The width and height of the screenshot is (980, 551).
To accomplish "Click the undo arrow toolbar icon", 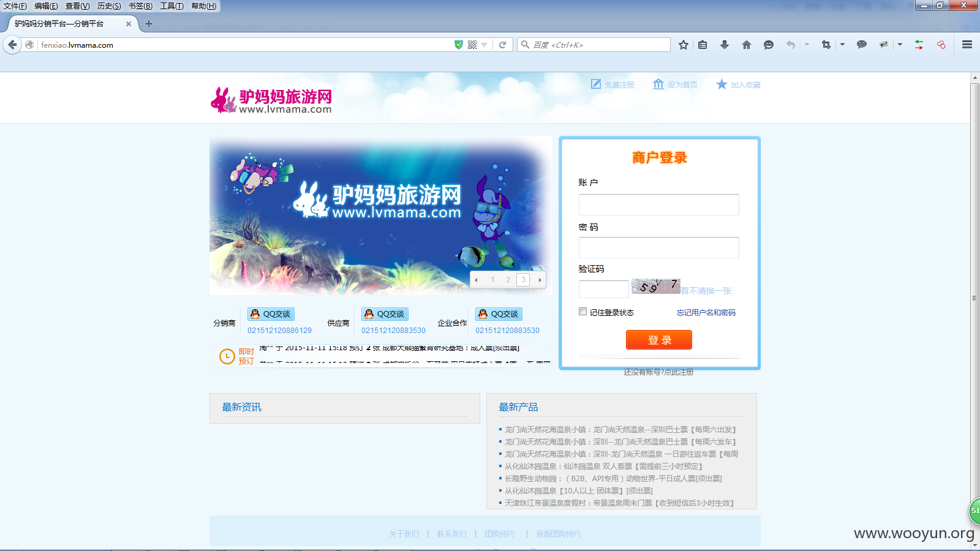I will (x=791, y=45).
